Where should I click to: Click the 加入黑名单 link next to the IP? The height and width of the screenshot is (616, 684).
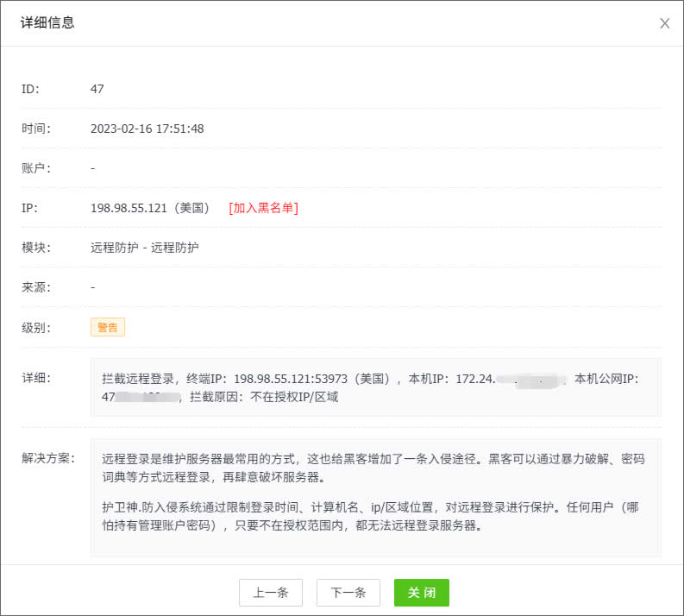pyautogui.click(x=263, y=208)
